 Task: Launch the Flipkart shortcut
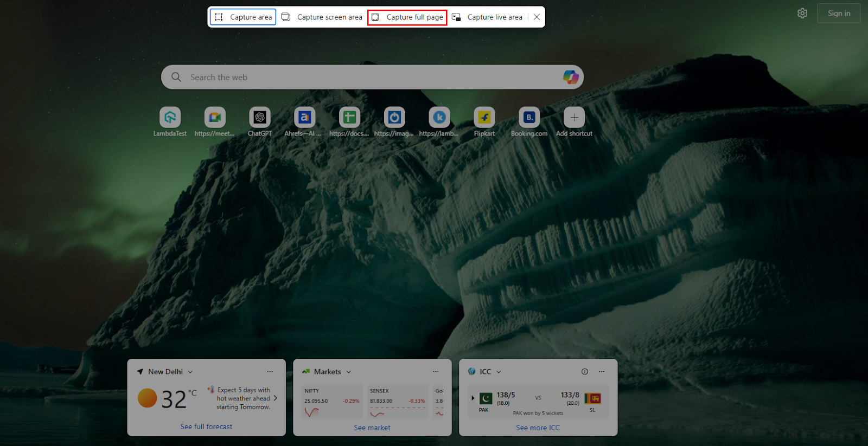coord(484,118)
